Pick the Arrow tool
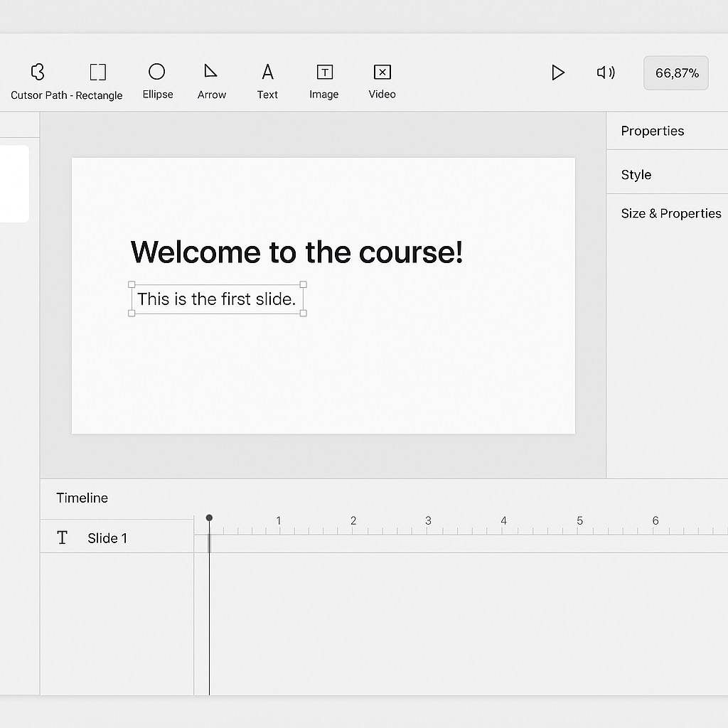This screenshot has width=728, height=728. (x=211, y=72)
